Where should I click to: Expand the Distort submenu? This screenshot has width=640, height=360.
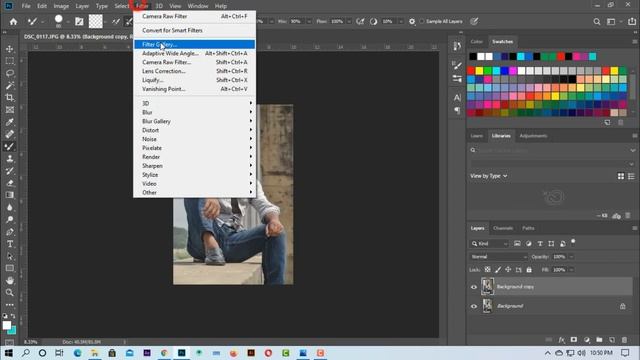click(x=195, y=130)
